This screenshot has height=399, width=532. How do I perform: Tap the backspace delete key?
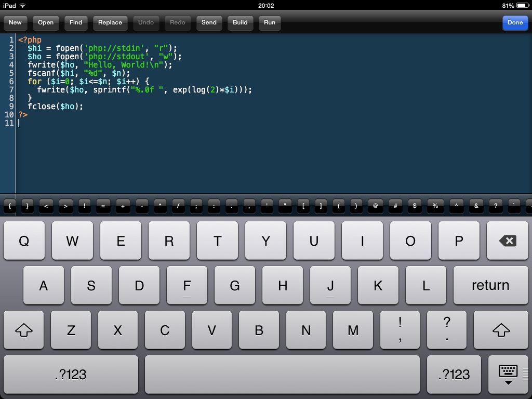pos(507,241)
